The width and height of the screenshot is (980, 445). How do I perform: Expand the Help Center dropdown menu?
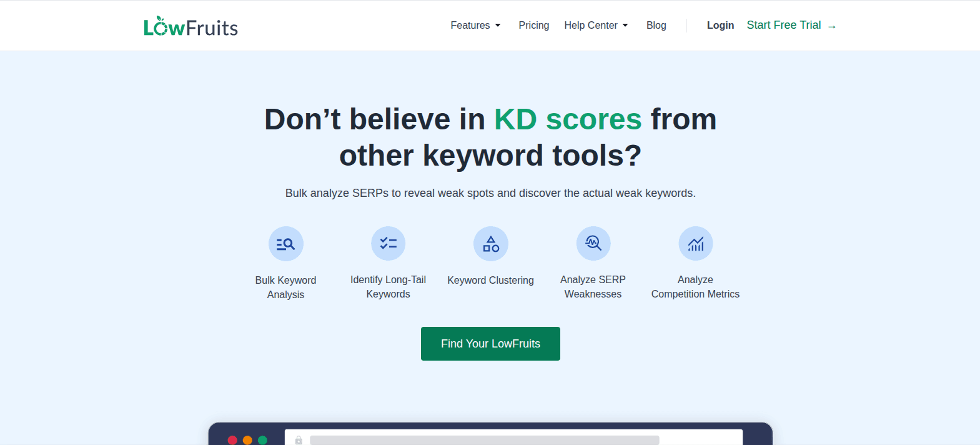pos(596,26)
